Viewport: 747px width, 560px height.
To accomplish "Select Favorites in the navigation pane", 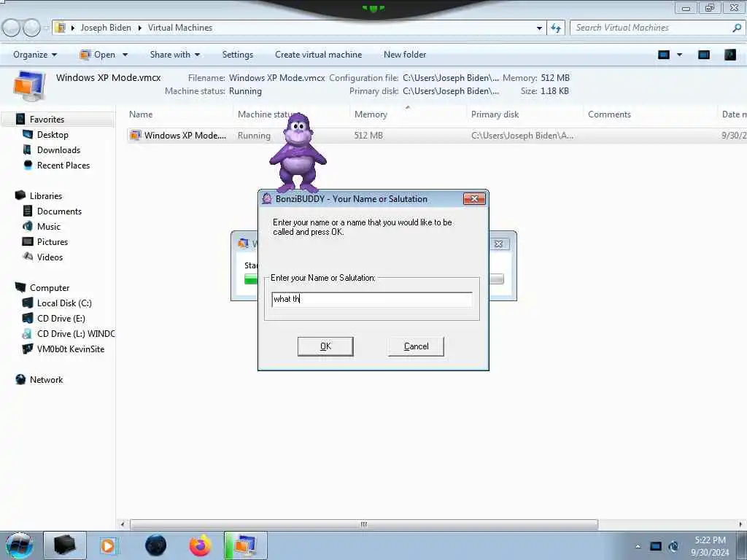I will (47, 119).
